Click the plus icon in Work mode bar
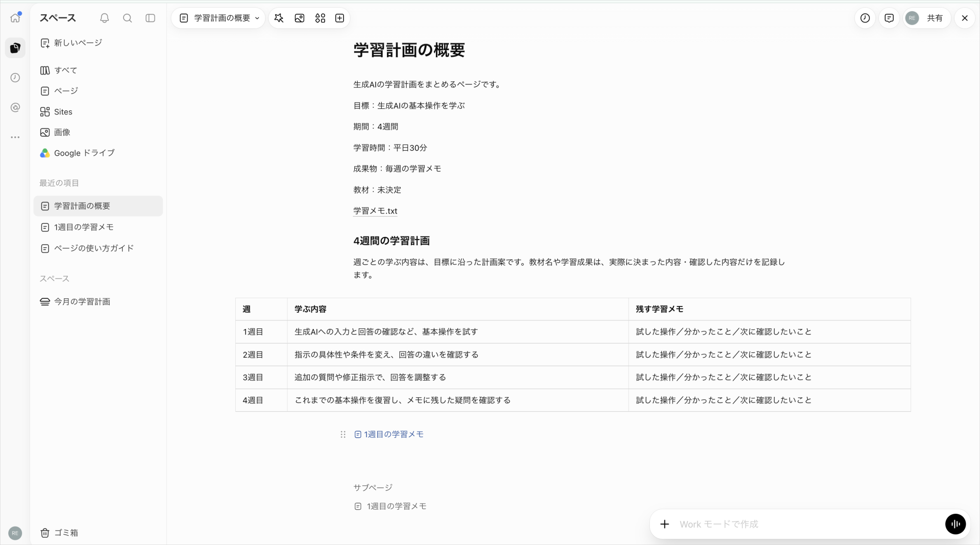980x545 pixels. click(665, 524)
